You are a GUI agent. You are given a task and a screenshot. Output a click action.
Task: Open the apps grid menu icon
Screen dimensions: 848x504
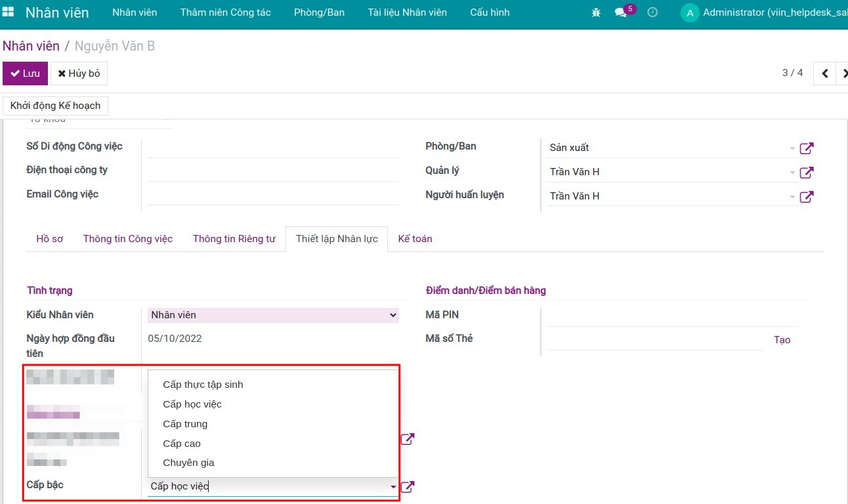(x=9, y=12)
